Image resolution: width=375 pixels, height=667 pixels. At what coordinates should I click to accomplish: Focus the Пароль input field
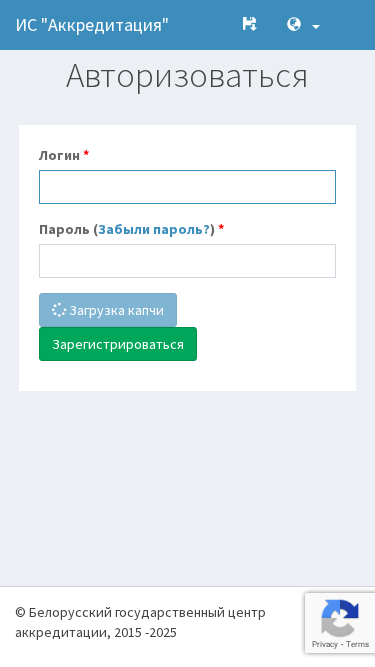(188, 261)
